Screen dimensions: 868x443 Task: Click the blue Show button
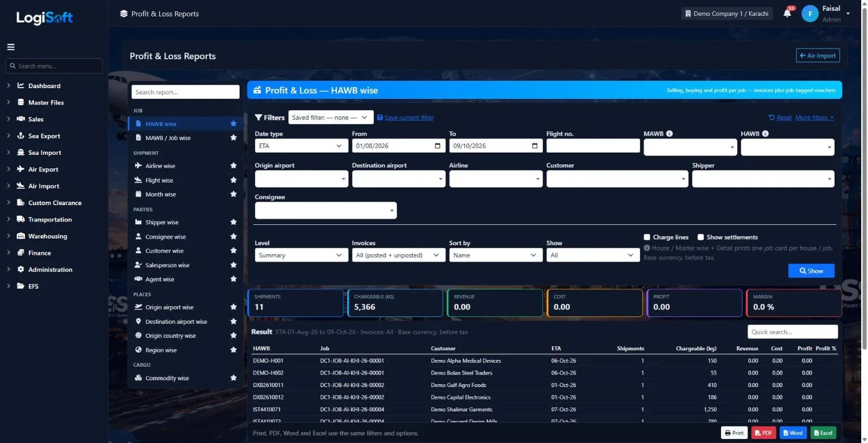pyautogui.click(x=811, y=271)
